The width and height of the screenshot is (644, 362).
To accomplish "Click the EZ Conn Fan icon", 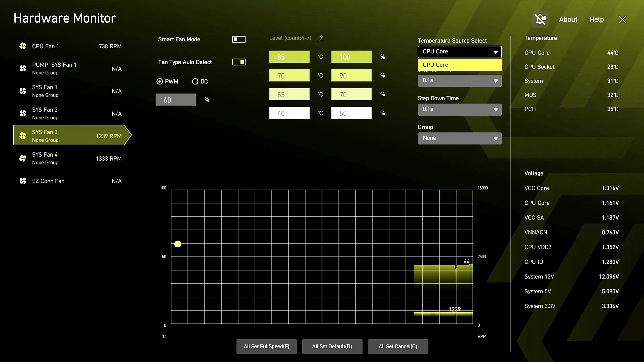I will coord(23,181).
